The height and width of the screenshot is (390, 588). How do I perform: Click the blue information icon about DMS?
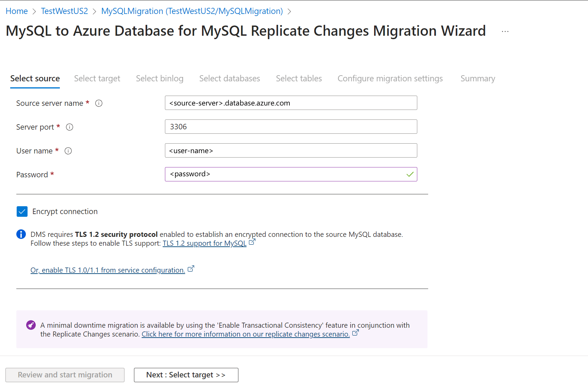21,234
